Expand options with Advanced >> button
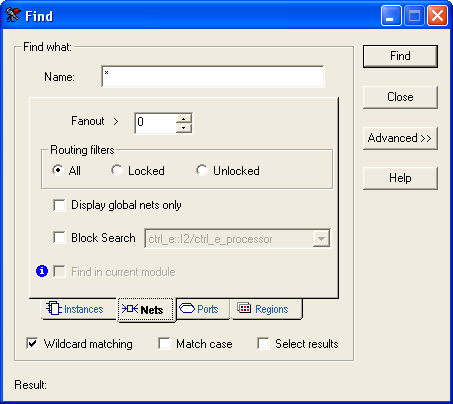Image resolution: width=453 pixels, height=404 pixels. (400, 138)
